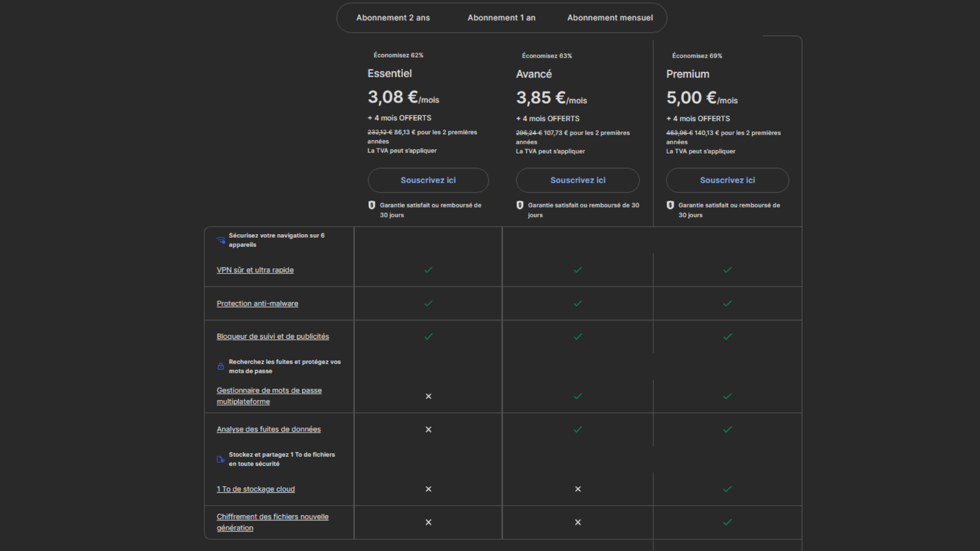Click Sécurisez votre navigation sur 6 appareils heading
Screen dimensions: 980x551
[x=277, y=240]
